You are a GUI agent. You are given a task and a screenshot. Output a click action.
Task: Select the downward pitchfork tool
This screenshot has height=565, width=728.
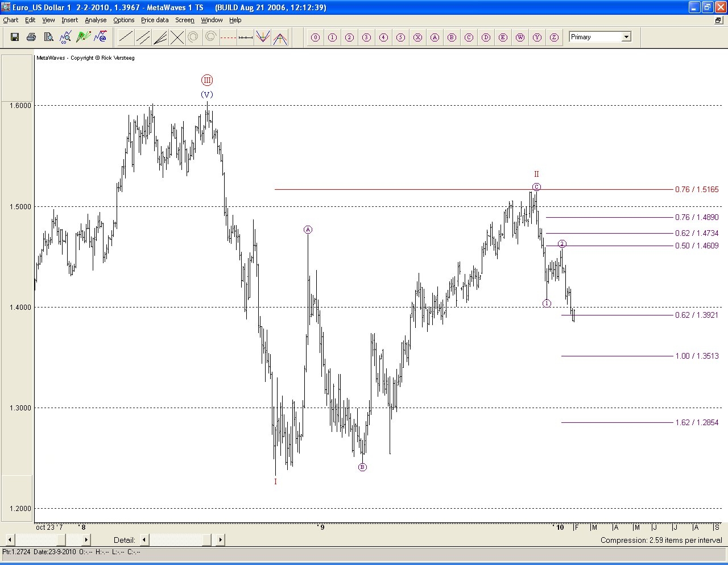coord(262,38)
